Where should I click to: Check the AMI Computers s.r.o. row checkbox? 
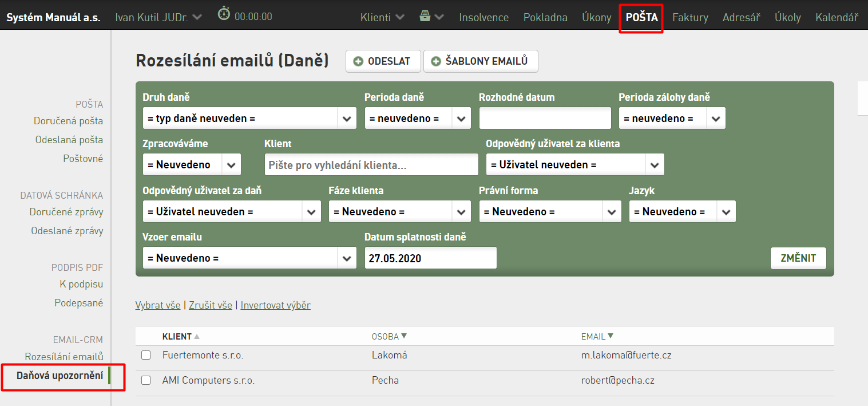(146, 380)
